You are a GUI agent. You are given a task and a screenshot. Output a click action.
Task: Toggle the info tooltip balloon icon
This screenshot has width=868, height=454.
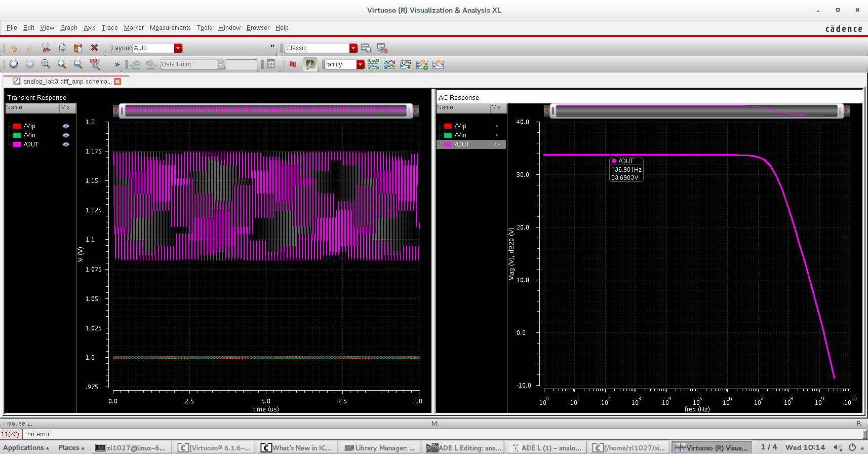pyautogui.click(x=310, y=64)
